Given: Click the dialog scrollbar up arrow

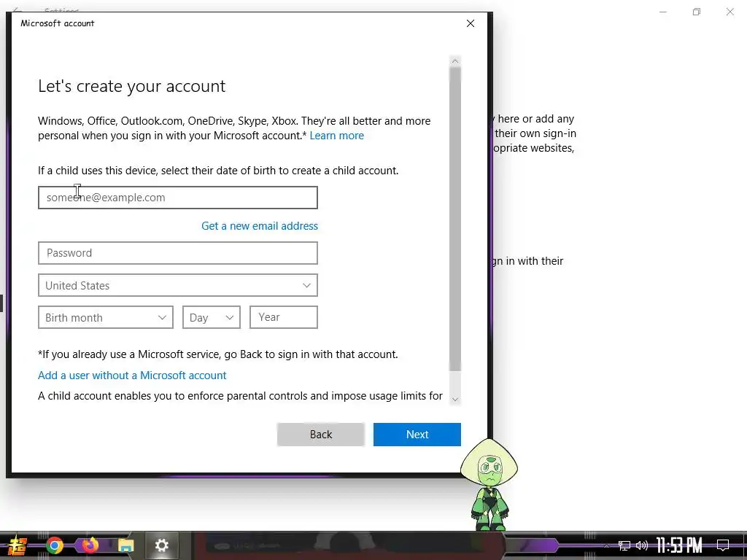Looking at the screenshot, I should tap(455, 61).
